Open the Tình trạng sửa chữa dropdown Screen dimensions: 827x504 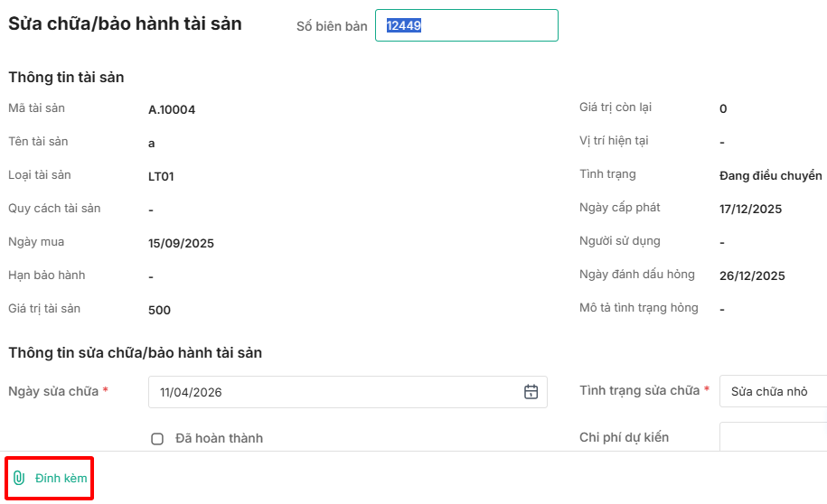pyautogui.click(x=773, y=392)
